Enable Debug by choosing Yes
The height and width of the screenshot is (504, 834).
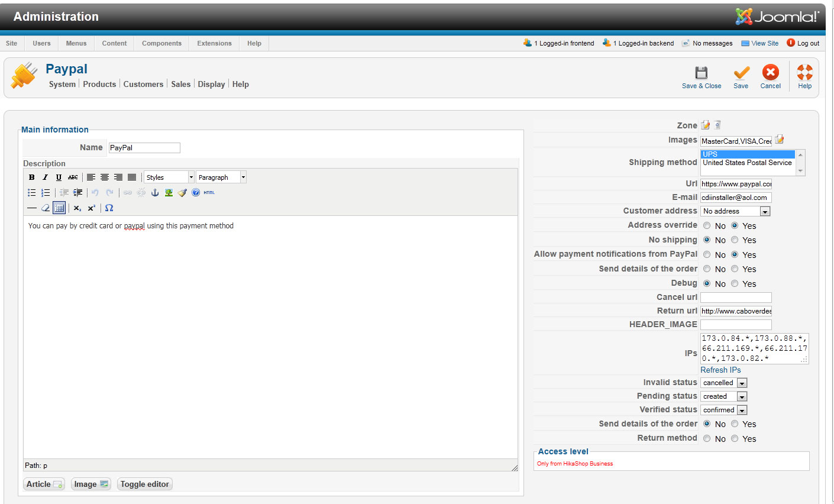click(735, 284)
